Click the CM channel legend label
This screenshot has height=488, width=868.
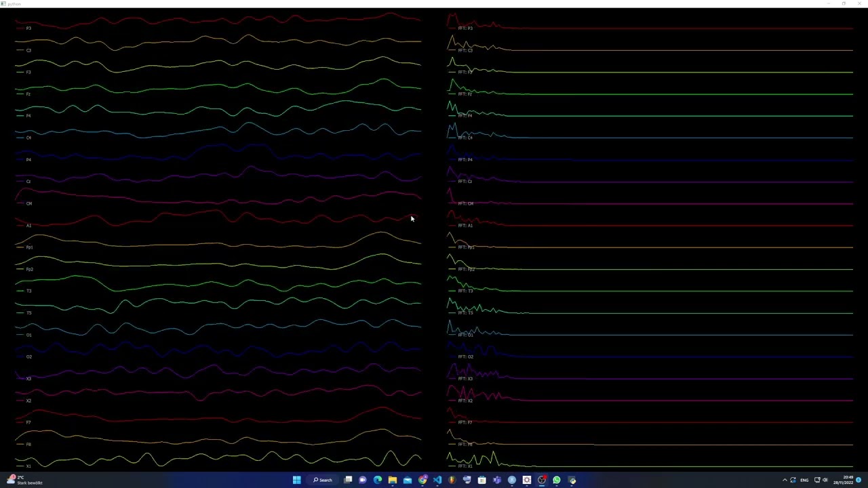click(x=29, y=203)
